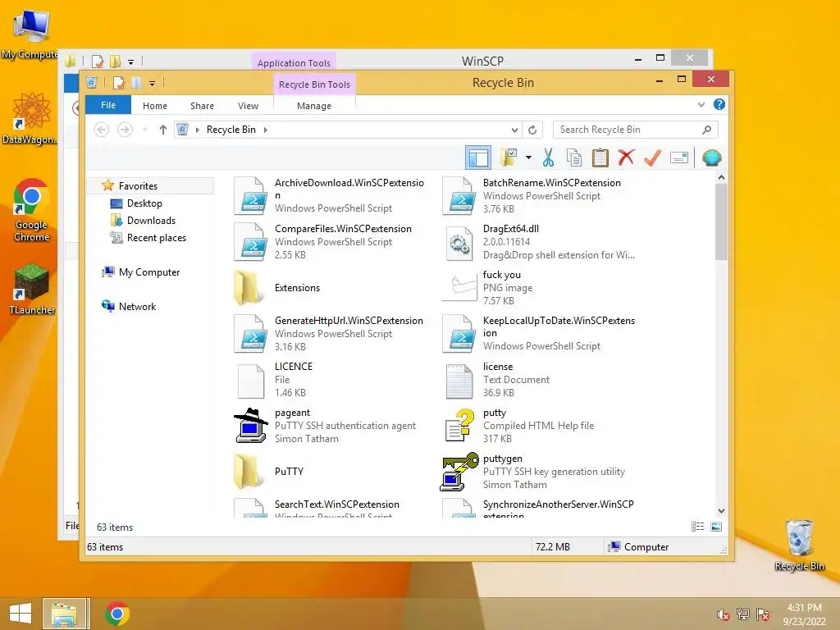Click the search magnifier icon
Image resolution: width=840 pixels, height=630 pixels.
706,130
